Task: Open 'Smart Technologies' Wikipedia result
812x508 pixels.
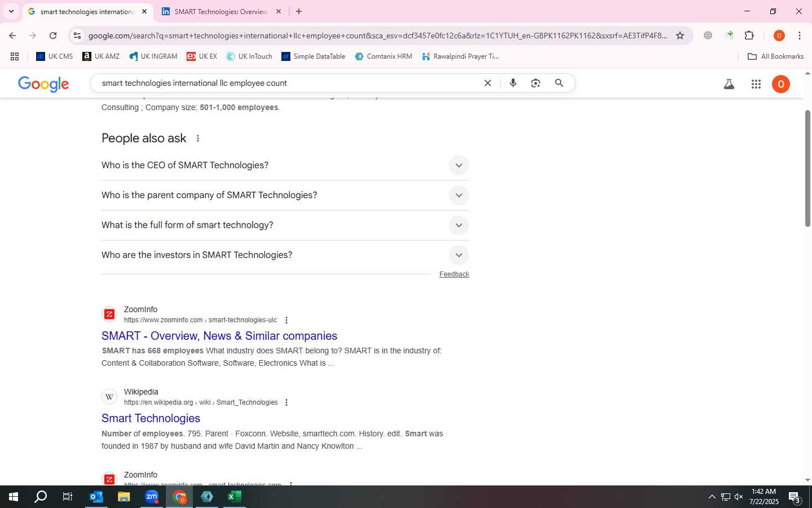Action: pos(151,418)
